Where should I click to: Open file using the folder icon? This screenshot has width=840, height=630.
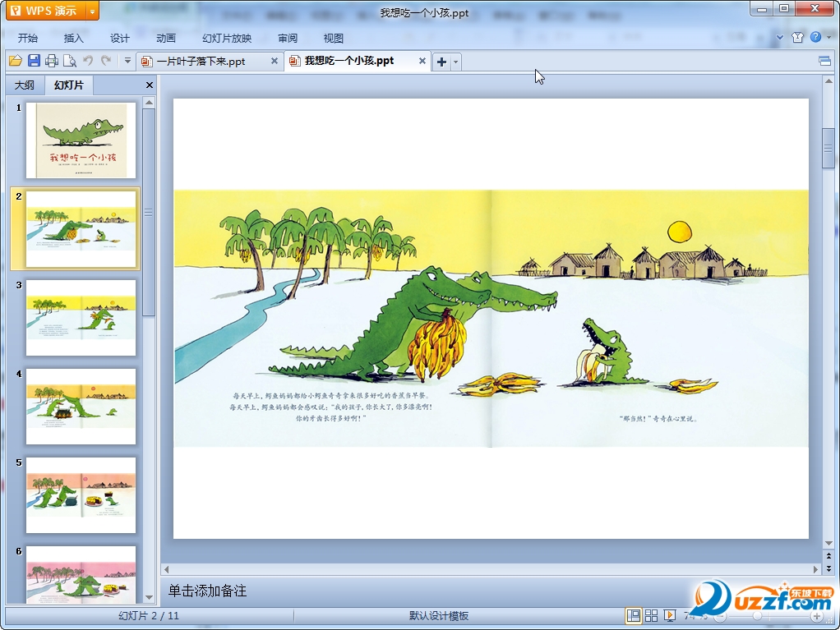click(x=16, y=61)
